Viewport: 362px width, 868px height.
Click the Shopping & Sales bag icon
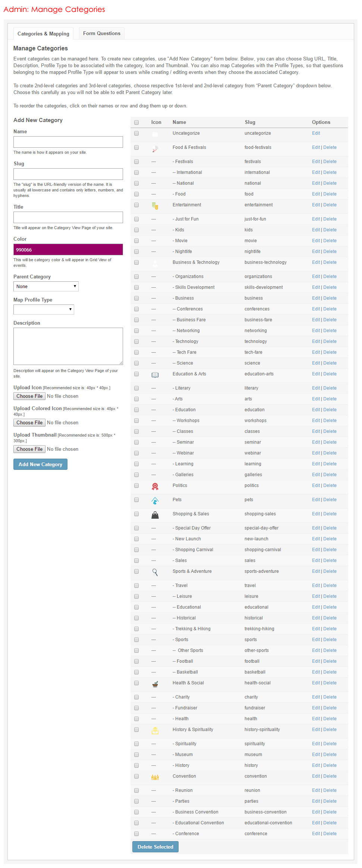(155, 515)
